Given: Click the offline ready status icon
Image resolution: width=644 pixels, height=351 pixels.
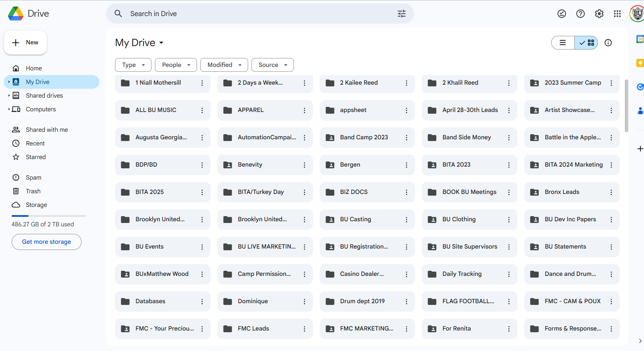Looking at the screenshot, I should tap(561, 14).
